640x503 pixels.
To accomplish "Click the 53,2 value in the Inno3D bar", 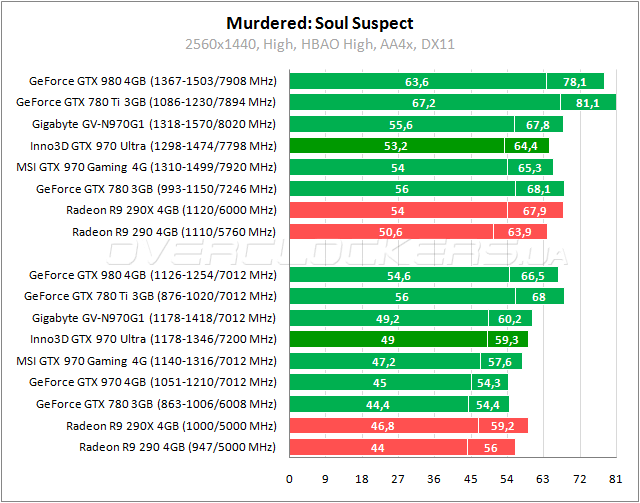I will [396, 147].
